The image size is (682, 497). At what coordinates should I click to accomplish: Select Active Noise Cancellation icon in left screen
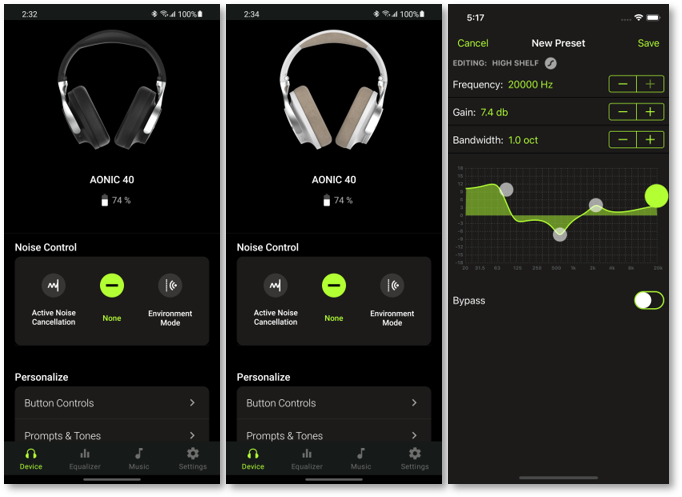(x=53, y=285)
